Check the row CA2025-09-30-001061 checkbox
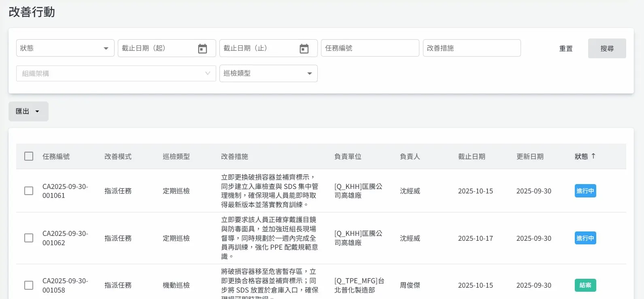 (x=29, y=191)
